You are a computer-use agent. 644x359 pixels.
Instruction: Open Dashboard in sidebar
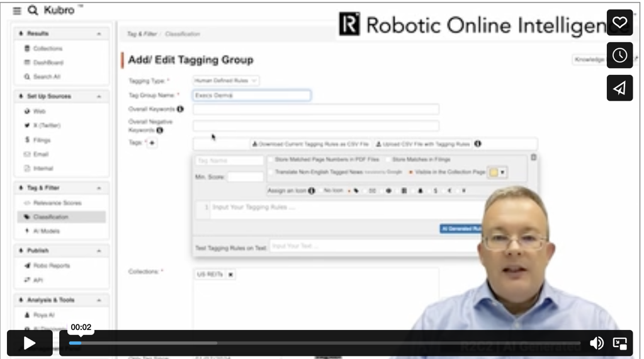click(x=43, y=62)
